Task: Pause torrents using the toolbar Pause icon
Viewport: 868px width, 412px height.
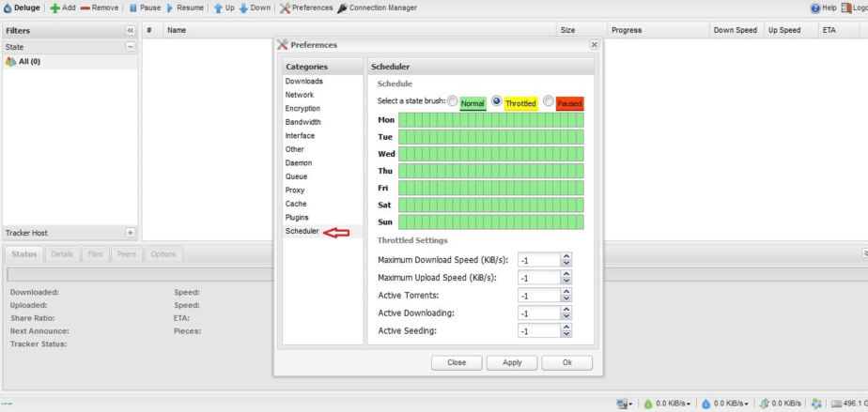Action: 132,8
